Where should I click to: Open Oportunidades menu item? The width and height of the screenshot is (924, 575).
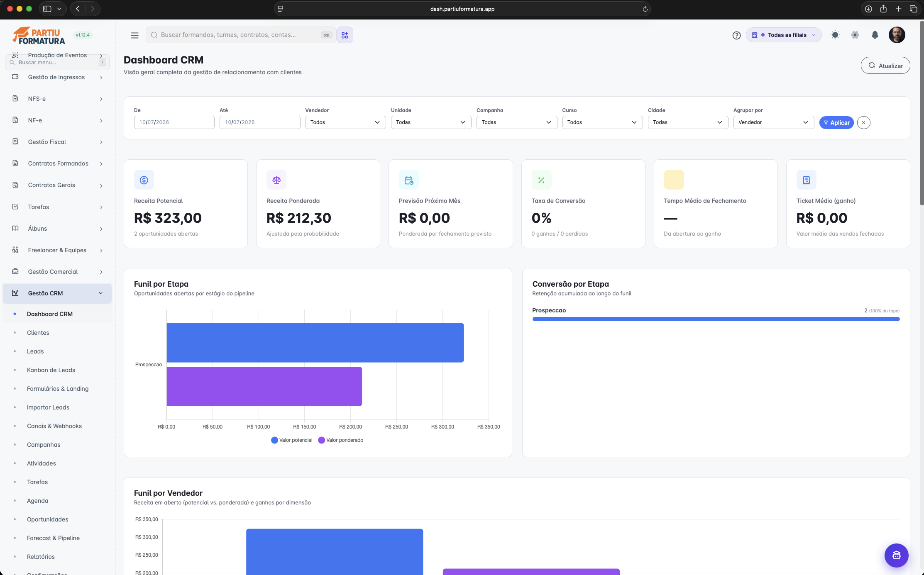point(48,519)
